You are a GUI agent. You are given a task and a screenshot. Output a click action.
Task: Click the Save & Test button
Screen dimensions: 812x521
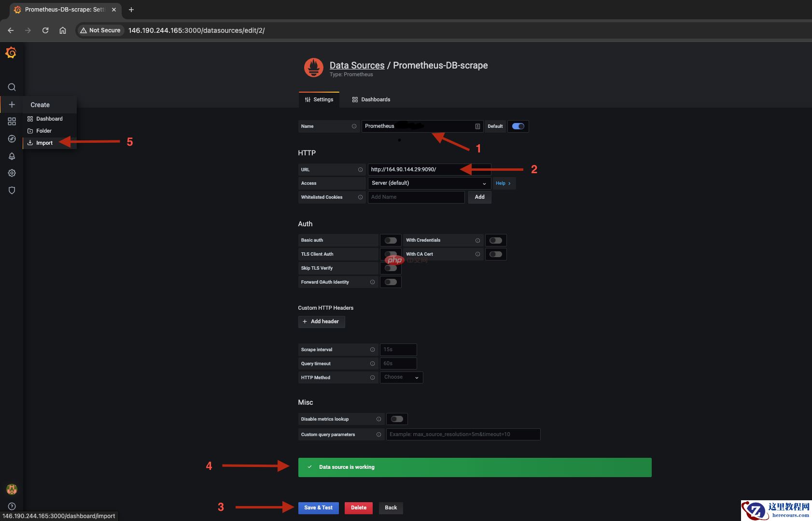[319, 508]
